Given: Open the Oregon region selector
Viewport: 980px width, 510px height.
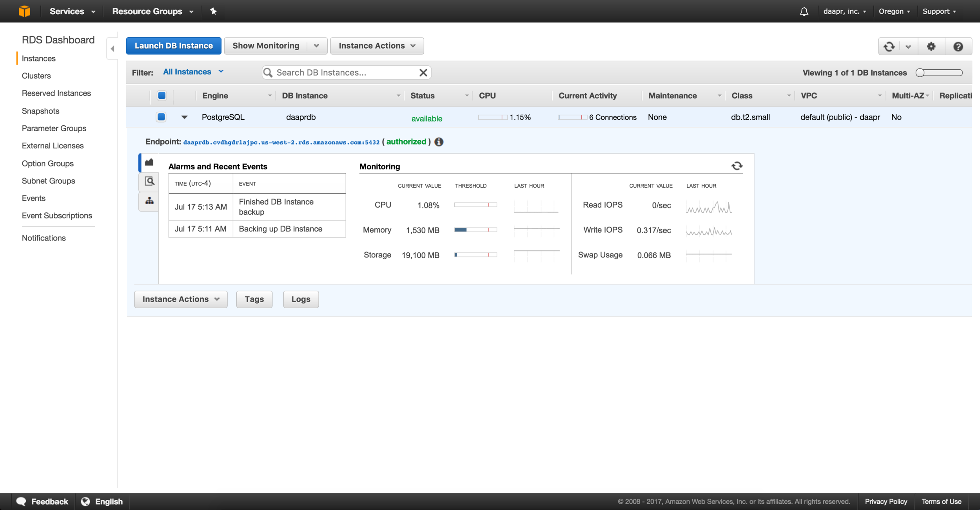Looking at the screenshot, I should (x=894, y=11).
